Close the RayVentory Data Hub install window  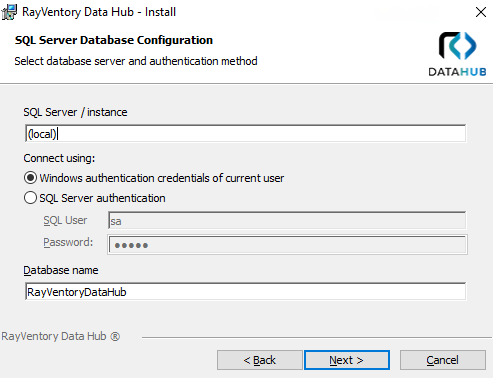tap(481, 12)
